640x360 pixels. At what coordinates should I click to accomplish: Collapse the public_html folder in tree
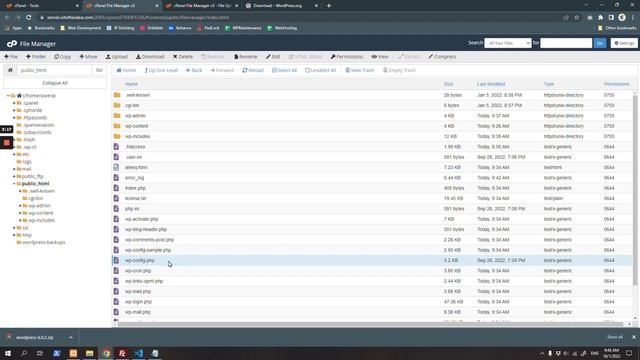pyautogui.click(x=14, y=184)
